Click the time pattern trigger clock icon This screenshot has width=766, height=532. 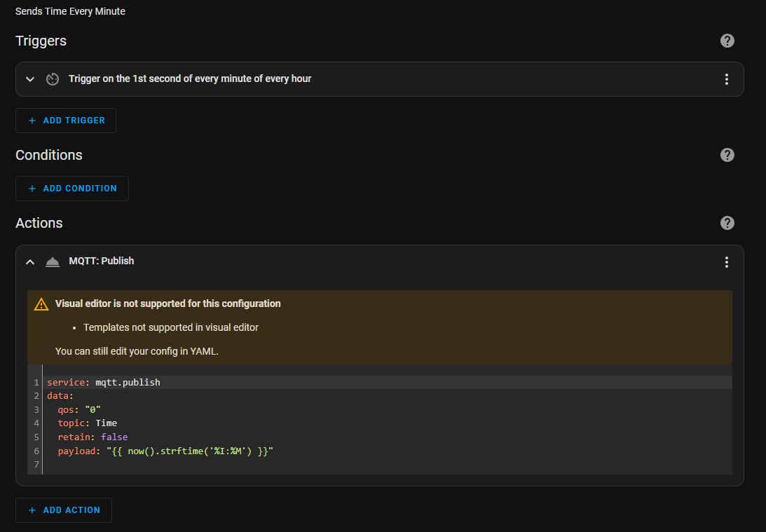[x=53, y=79]
